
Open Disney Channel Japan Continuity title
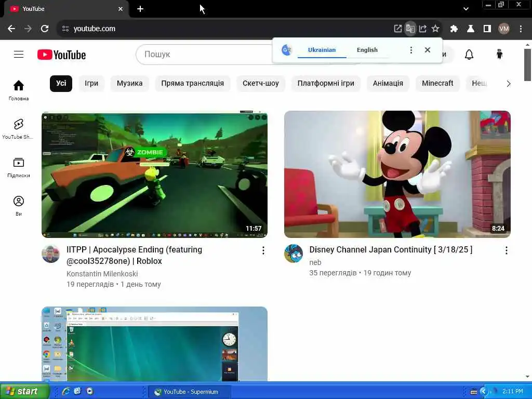[391, 250]
